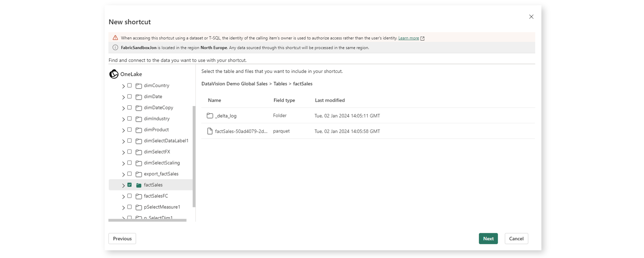Expand the dimSelectScaling tree node
Image resolution: width=644 pixels, height=258 pixels.
[x=123, y=163]
